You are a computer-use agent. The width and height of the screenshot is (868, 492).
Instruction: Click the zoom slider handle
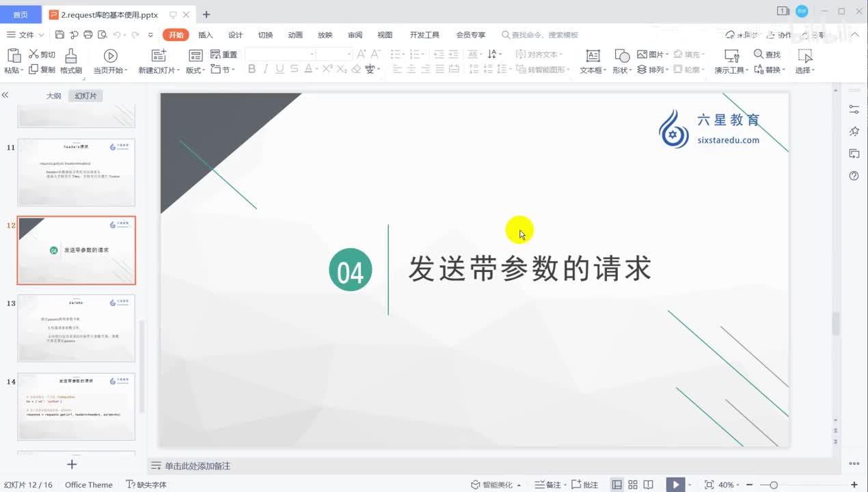[773, 484]
